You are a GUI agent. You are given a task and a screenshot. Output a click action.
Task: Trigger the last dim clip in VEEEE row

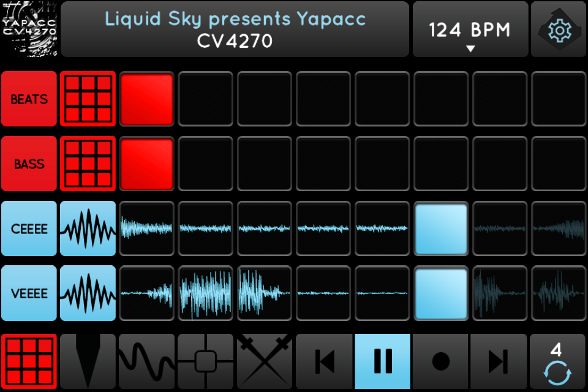(559, 293)
